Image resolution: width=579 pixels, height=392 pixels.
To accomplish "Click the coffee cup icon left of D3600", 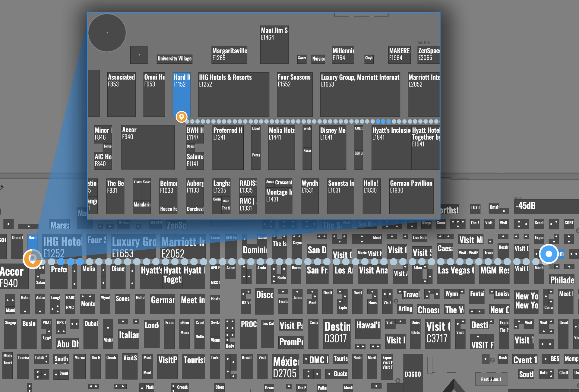I will 398,381.
